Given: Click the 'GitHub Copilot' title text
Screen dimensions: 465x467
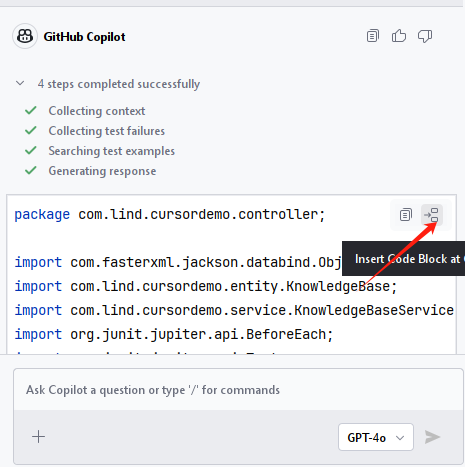Looking at the screenshot, I should click(84, 37).
